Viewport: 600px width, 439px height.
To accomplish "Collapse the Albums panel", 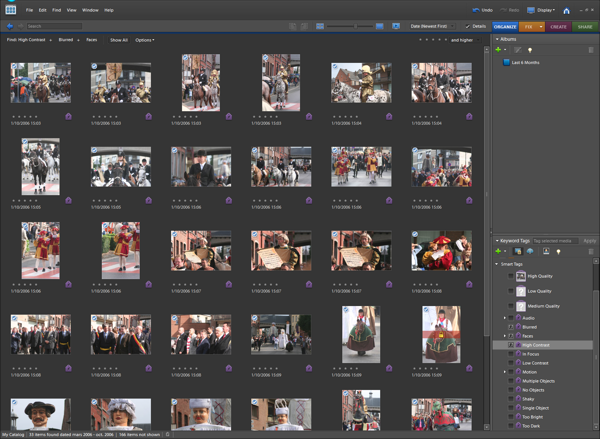I will click(x=497, y=40).
